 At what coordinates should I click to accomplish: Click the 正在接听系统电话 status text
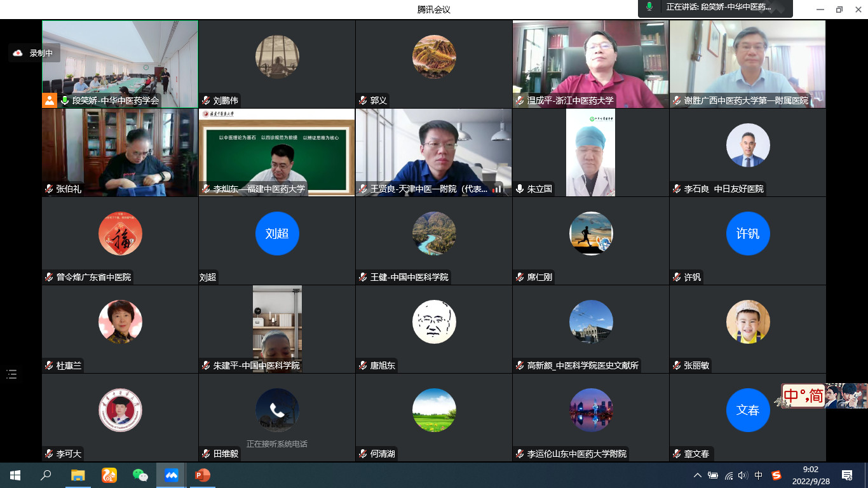pyautogui.click(x=277, y=444)
